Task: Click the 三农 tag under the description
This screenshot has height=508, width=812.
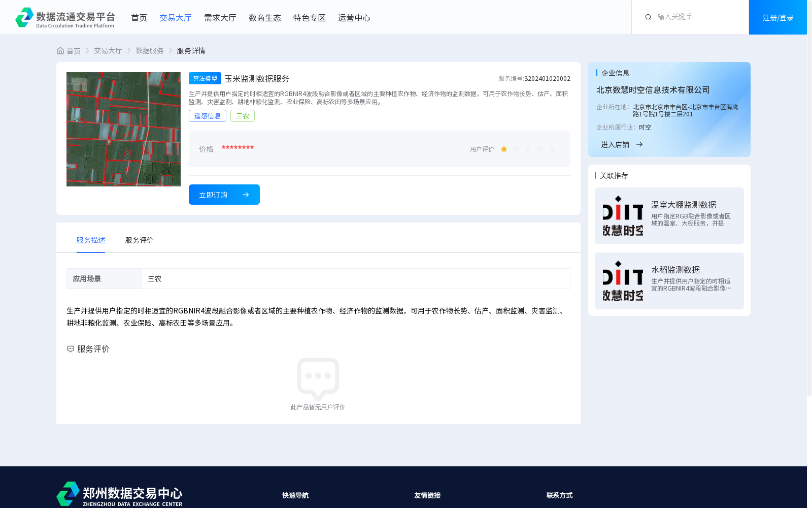Action: click(243, 116)
